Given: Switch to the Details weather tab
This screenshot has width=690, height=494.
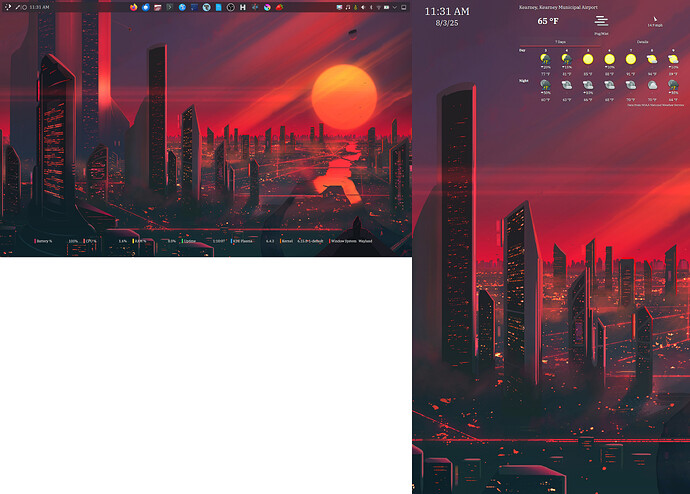Looking at the screenshot, I should [641, 42].
